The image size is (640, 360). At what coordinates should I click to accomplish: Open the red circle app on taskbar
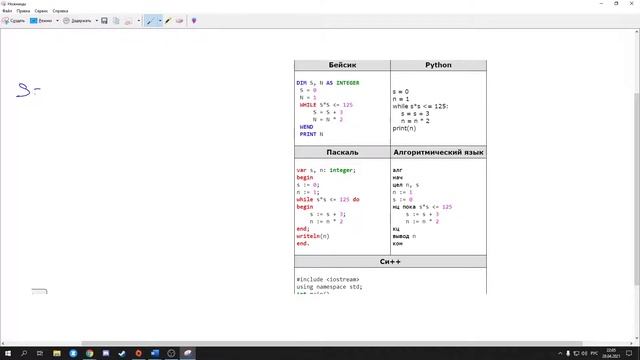click(138, 353)
